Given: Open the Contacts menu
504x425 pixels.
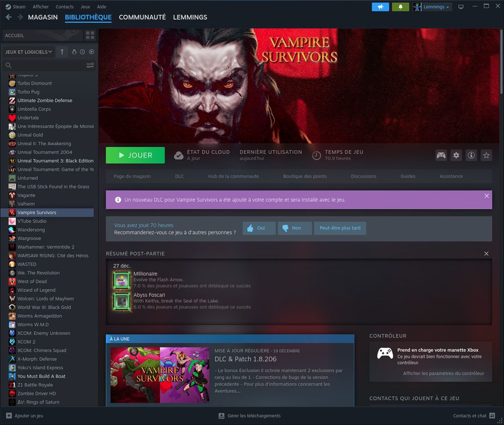Looking at the screenshot, I should click(x=65, y=7).
